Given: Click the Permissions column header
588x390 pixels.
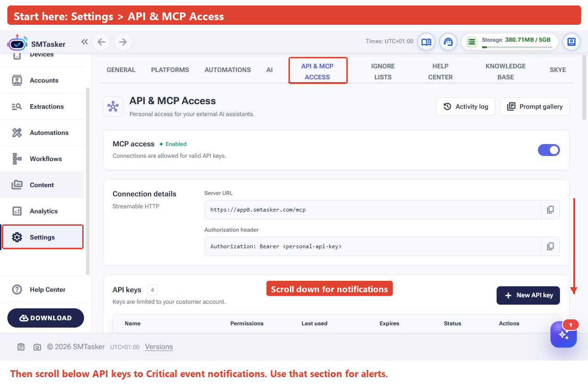Looking at the screenshot, I should tap(247, 323).
